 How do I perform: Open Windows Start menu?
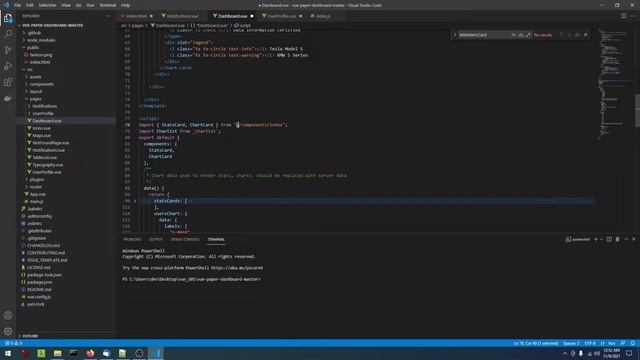[x=8, y=353]
